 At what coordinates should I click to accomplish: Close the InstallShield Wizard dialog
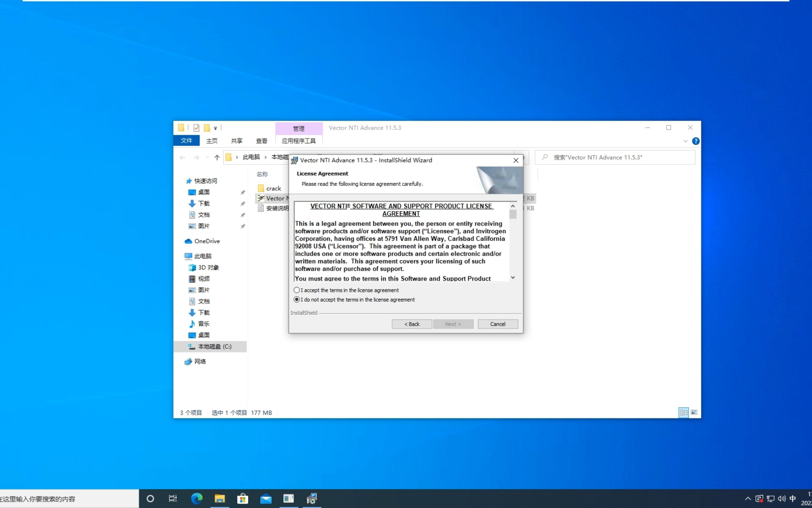[x=516, y=160]
